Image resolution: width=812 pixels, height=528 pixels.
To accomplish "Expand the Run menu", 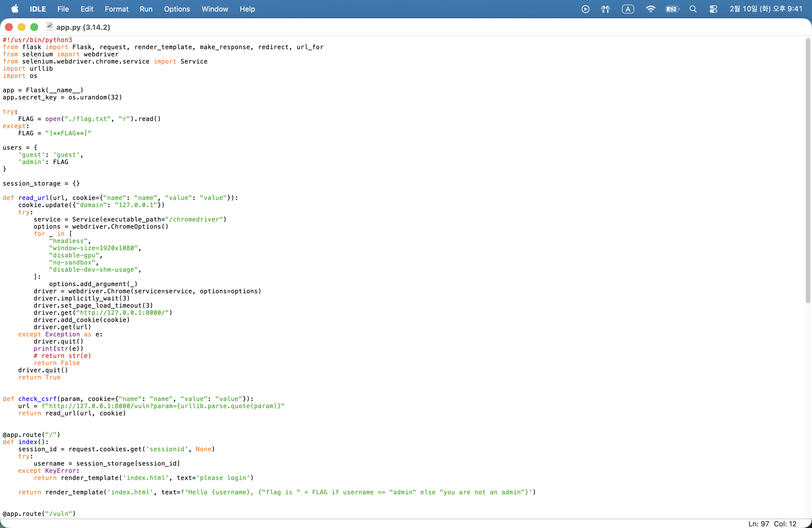I will pyautogui.click(x=146, y=9).
